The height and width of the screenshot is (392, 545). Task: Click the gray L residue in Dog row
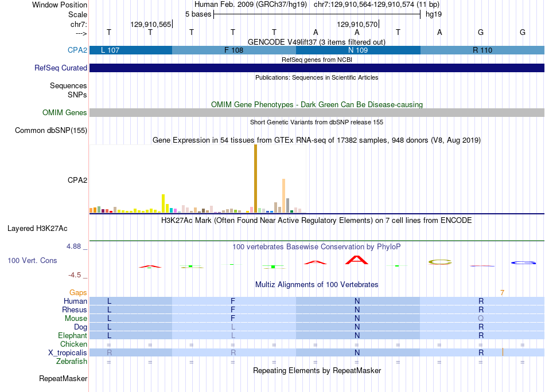click(x=233, y=327)
